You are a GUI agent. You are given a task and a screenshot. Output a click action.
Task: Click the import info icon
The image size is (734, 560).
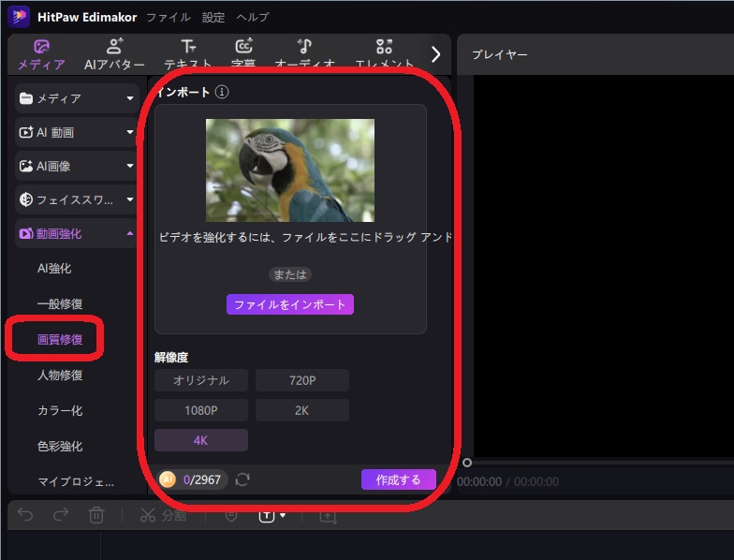coord(222,92)
